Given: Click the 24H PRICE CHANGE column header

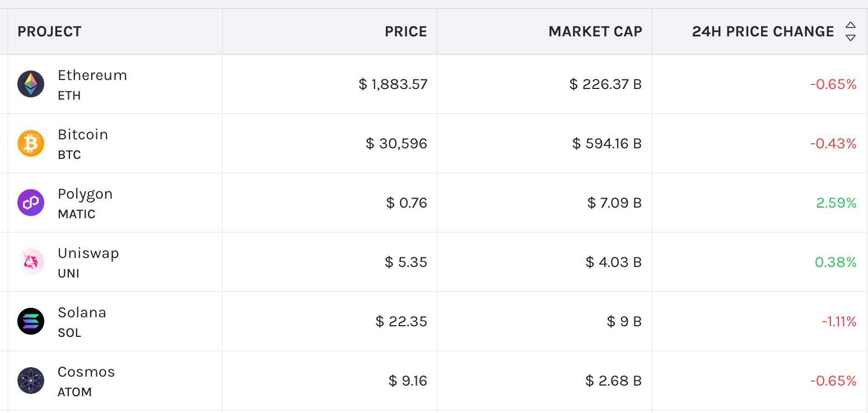Looking at the screenshot, I should click(763, 32).
